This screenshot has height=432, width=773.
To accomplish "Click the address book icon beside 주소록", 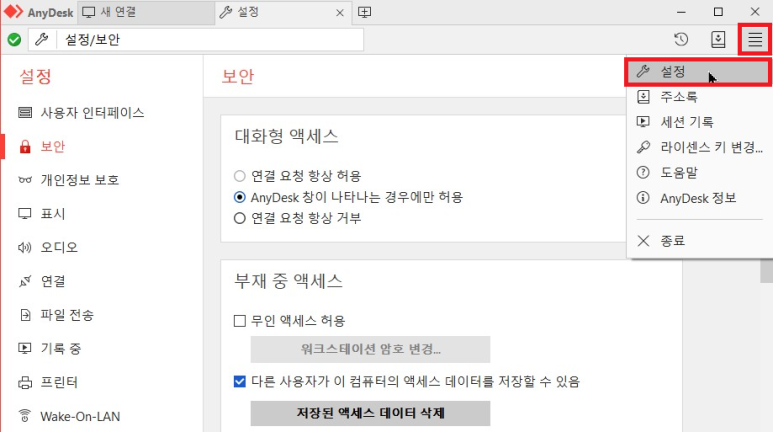I will click(x=643, y=97).
